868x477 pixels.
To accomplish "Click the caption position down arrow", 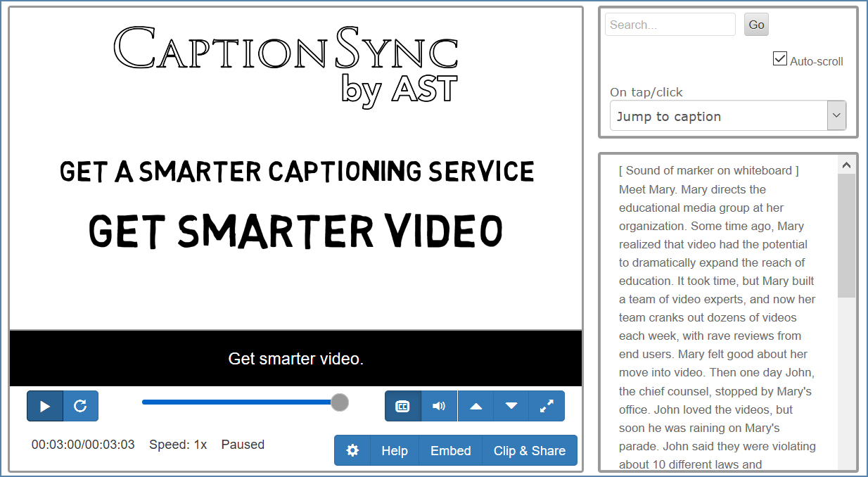I will 511,406.
